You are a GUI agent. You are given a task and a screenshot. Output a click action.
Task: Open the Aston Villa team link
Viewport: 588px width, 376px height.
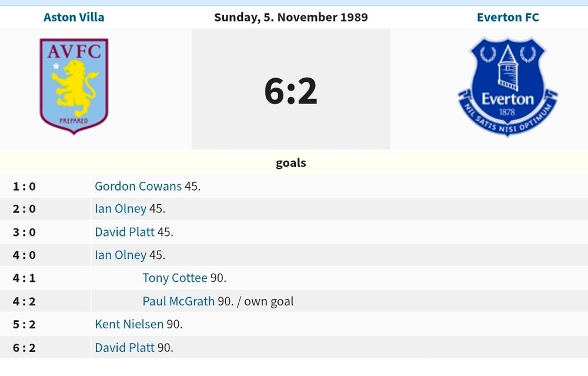pyautogui.click(x=74, y=17)
